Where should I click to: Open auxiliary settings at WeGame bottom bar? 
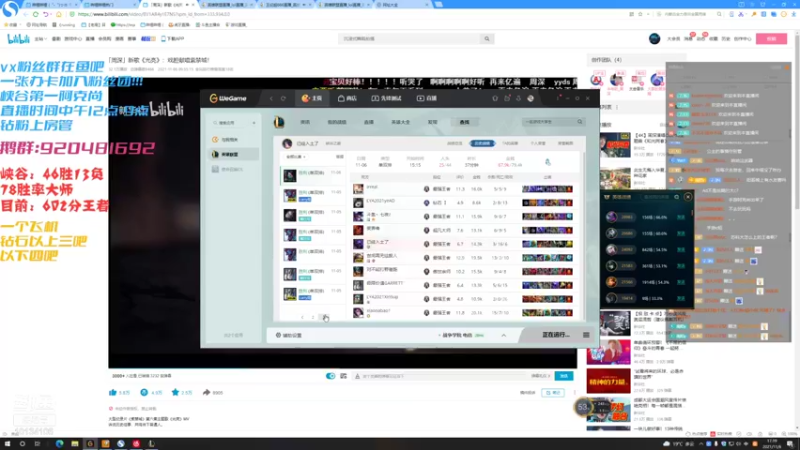289,335
